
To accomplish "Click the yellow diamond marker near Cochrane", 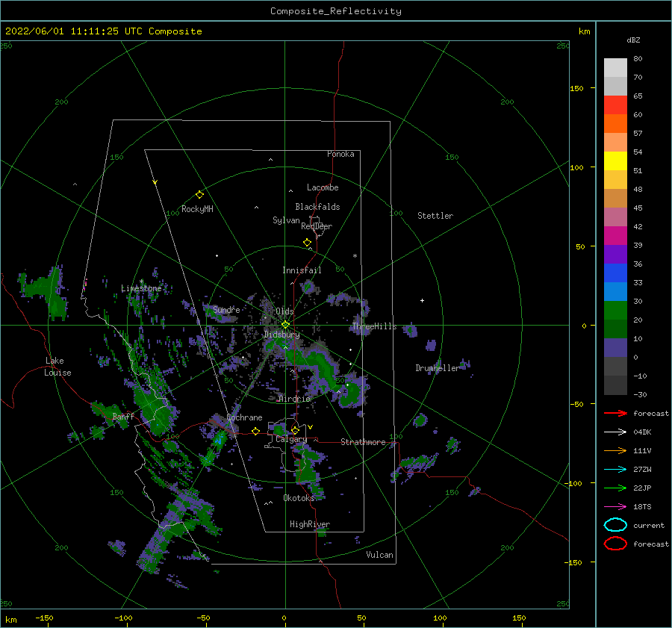I will pyautogui.click(x=255, y=431).
